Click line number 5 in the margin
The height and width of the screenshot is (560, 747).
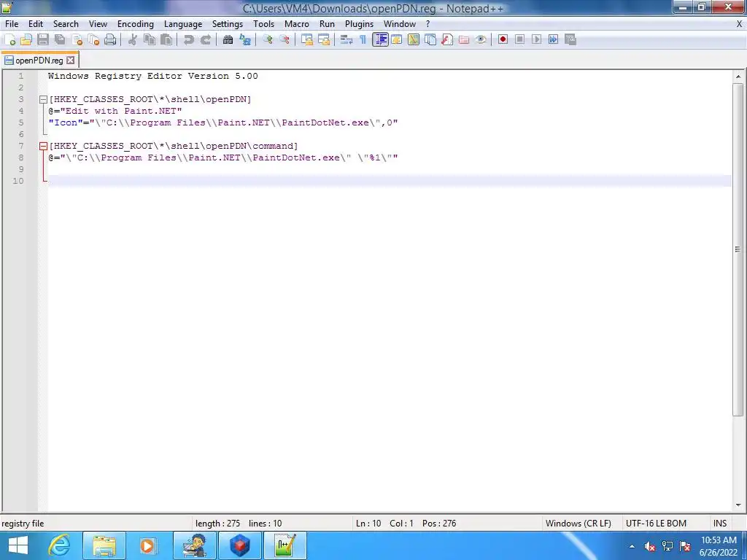coord(20,122)
